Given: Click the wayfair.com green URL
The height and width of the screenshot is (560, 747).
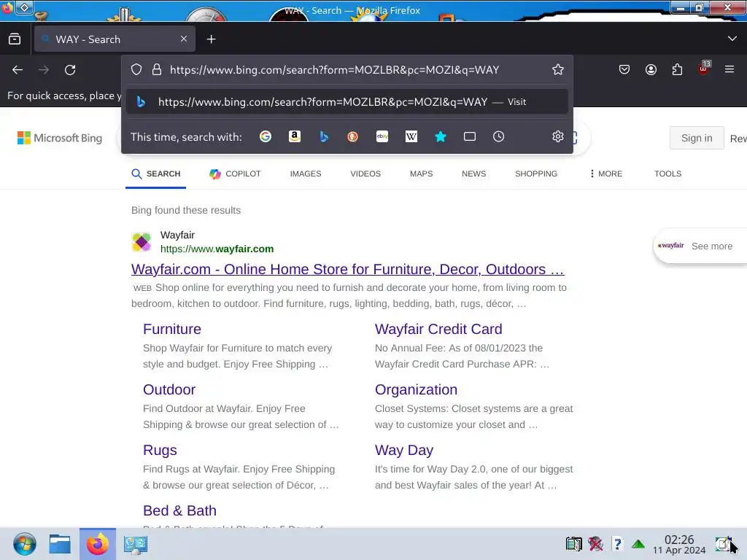Looking at the screenshot, I should click(x=217, y=249).
